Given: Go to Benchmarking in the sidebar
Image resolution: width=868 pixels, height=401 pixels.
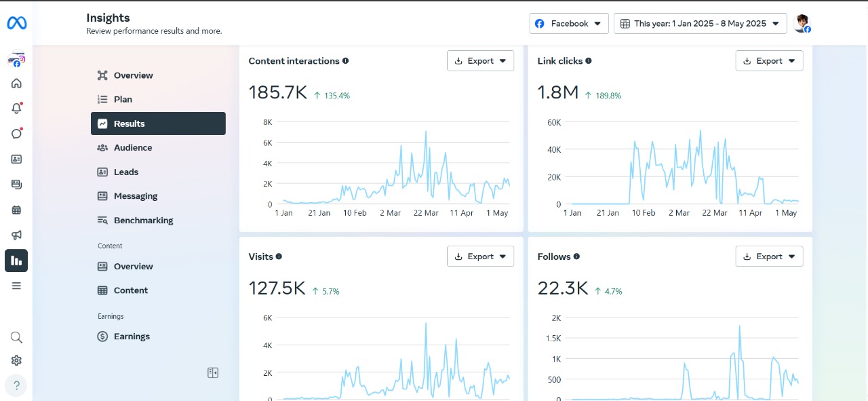Looking at the screenshot, I should pos(143,221).
